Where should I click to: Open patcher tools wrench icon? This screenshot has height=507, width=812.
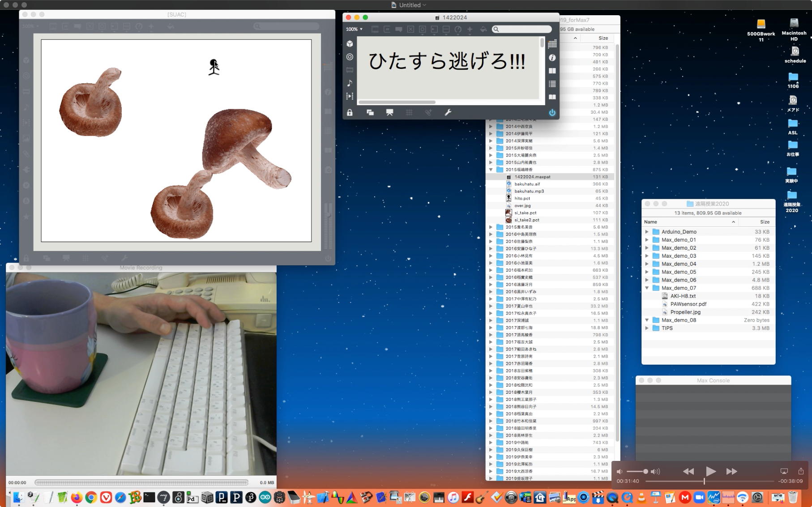[448, 112]
